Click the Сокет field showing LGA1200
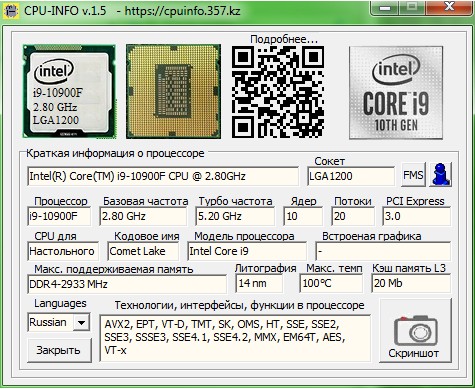This screenshot has width=475, height=389. click(x=351, y=176)
